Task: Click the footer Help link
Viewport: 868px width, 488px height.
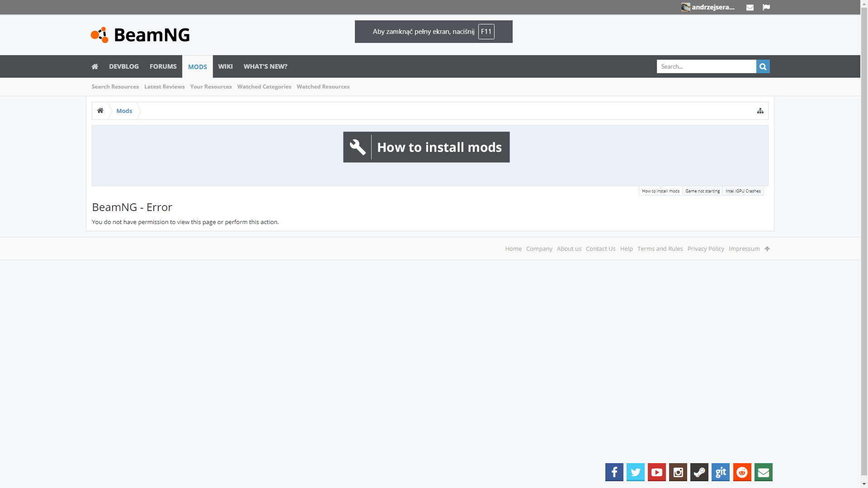Action: click(626, 249)
